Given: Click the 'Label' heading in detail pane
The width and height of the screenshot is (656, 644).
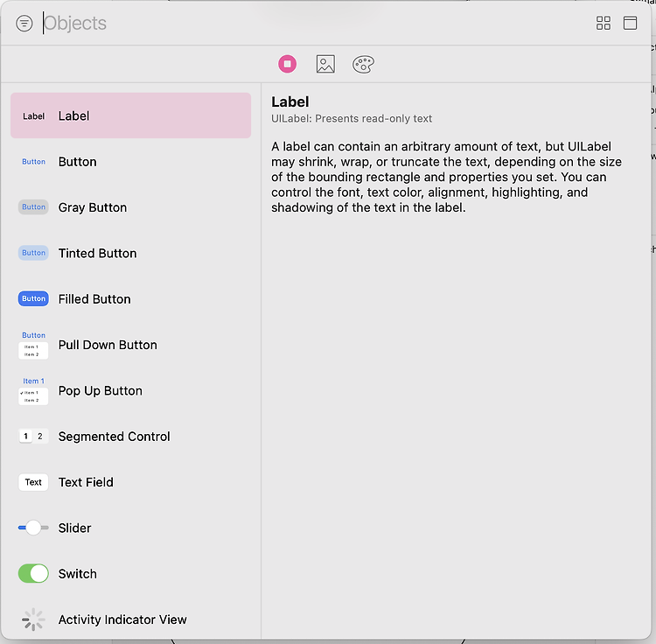Looking at the screenshot, I should (290, 101).
